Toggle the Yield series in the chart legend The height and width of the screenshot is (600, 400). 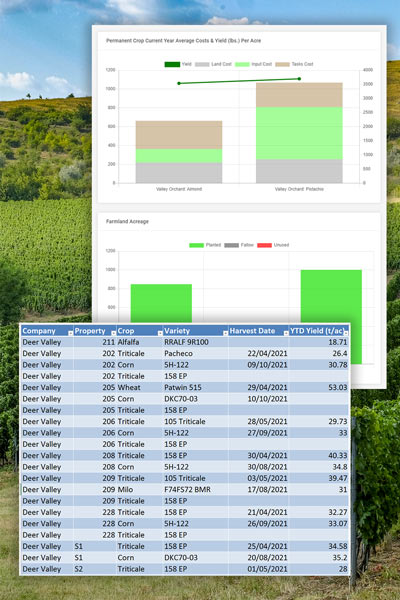(178, 64)
